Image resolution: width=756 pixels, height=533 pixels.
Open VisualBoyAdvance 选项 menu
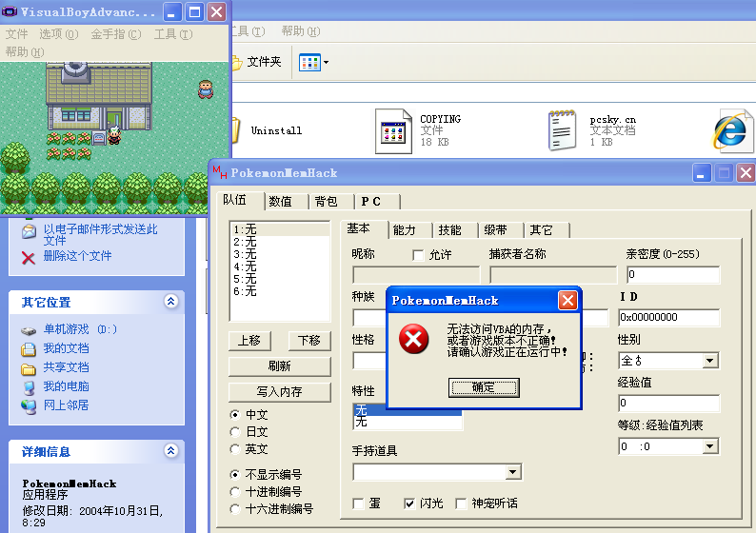[58, 34]
